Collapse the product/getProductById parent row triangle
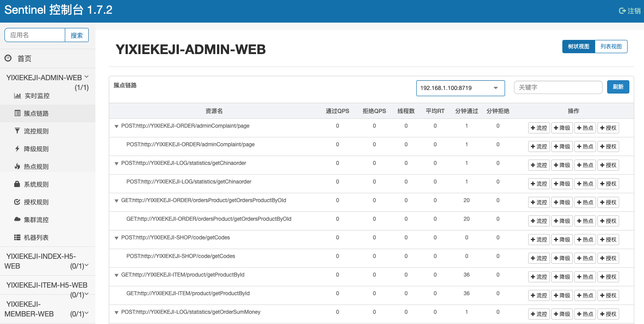Viewport: 644px width, 324px height. tap(116, 275)
